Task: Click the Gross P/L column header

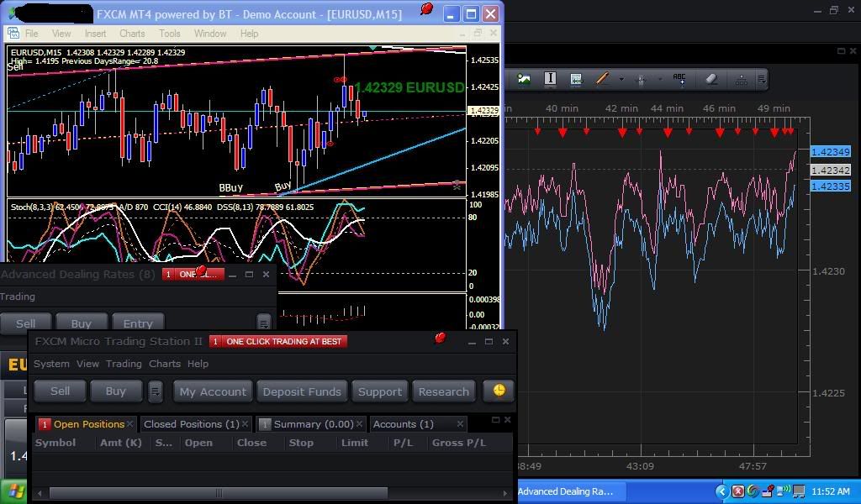Action: [x=459, y=443]
